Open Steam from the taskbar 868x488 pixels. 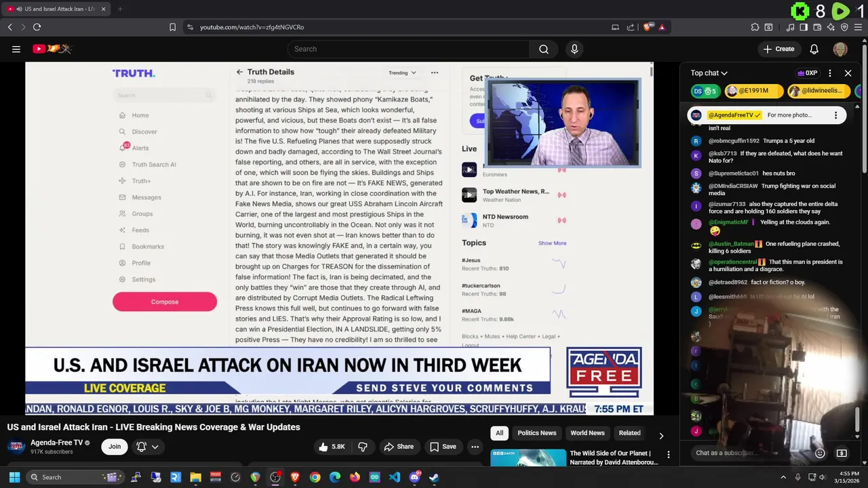[434, 477]
